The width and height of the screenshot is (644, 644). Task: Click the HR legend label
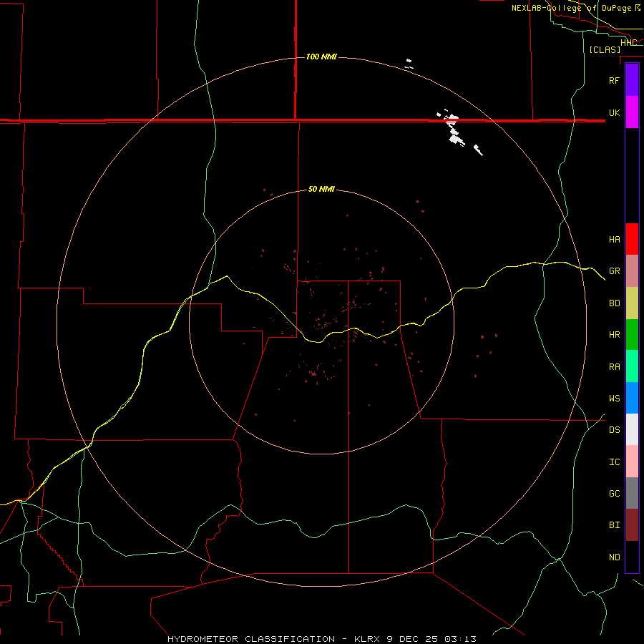[614, 335]
